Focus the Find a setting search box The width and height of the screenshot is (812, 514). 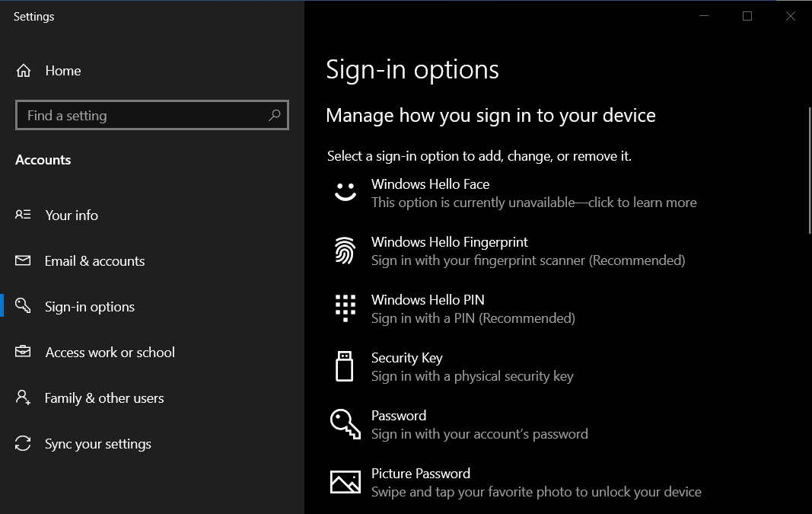(x=152, y=115)
